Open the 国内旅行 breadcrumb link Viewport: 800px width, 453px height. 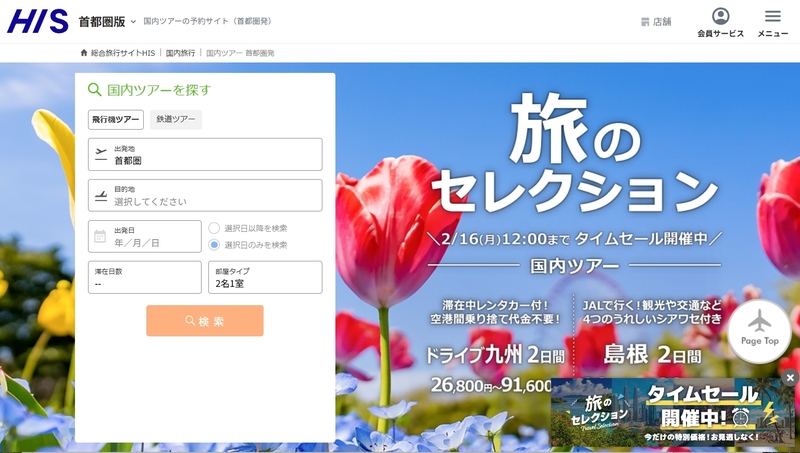[180, 52]
